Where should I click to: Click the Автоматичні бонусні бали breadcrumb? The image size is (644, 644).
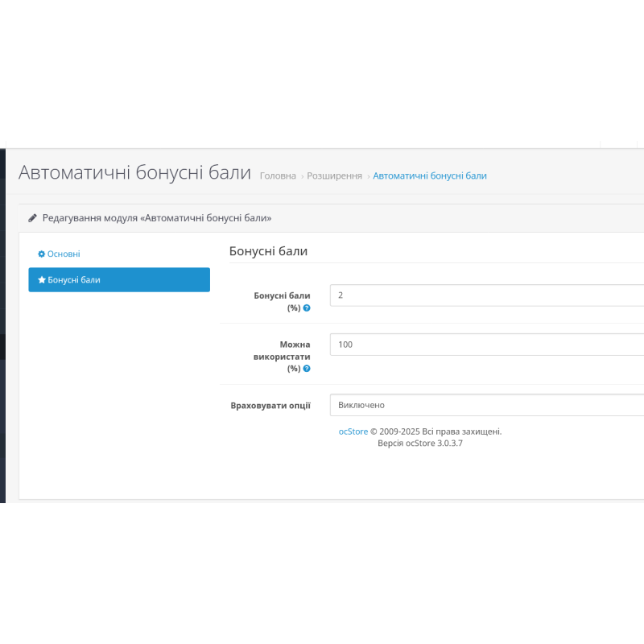coord(429,175)
